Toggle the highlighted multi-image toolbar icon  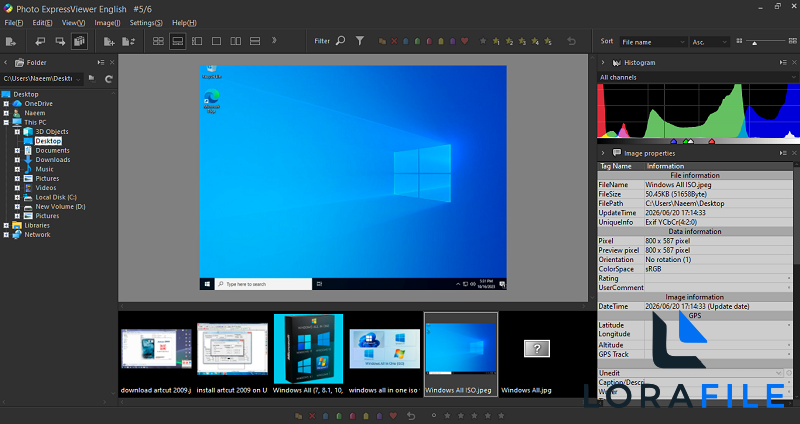[79, 41]
